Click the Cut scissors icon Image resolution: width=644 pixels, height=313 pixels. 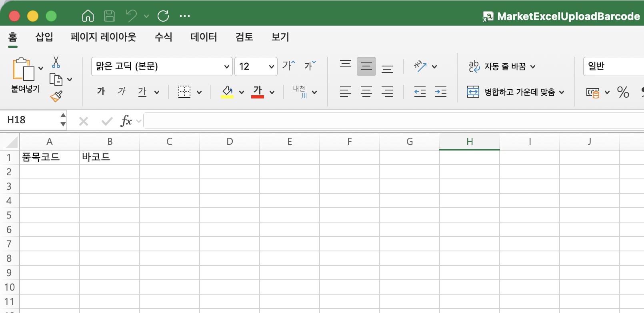(56, 62)
